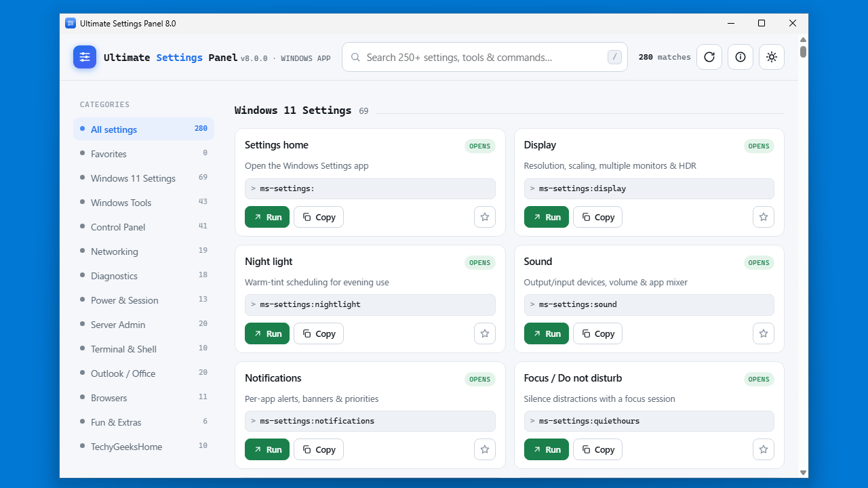Viewport: 868px width, 488px height.
Task: Show Terminal & Shell category
Action: click(144, 349)
